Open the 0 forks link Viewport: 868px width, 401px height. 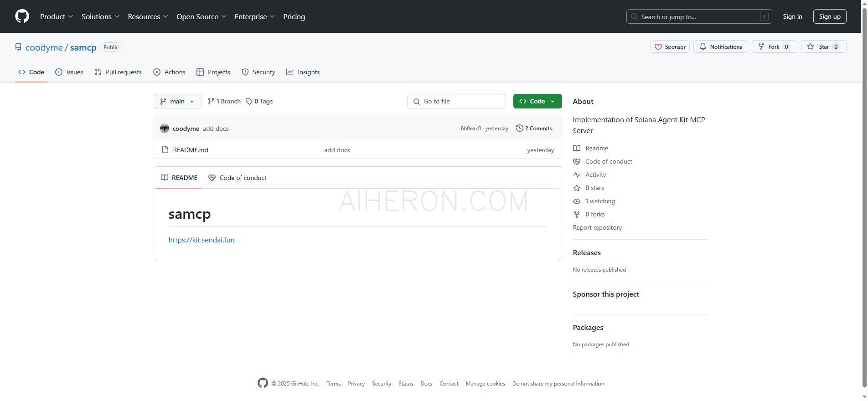tap(589, 214)
